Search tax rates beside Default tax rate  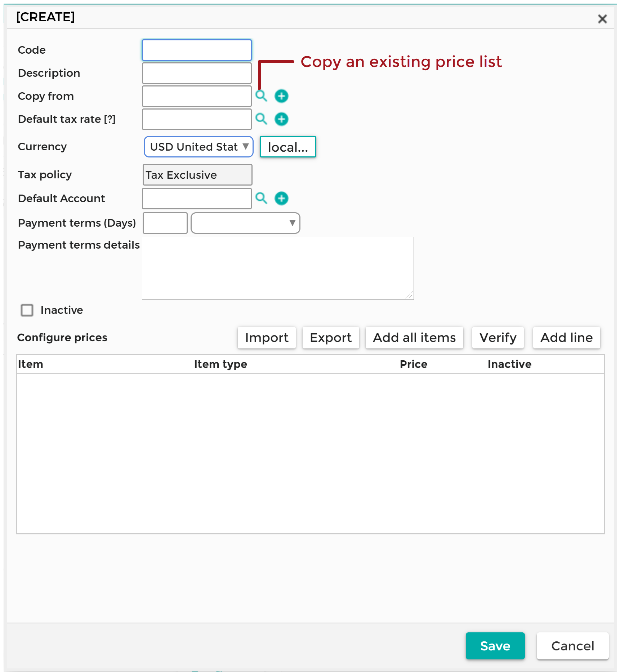[x=261, y=119]
